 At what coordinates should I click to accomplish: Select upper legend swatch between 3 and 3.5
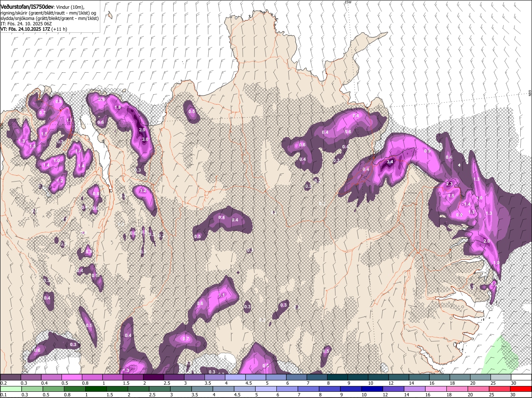[195, 377]
